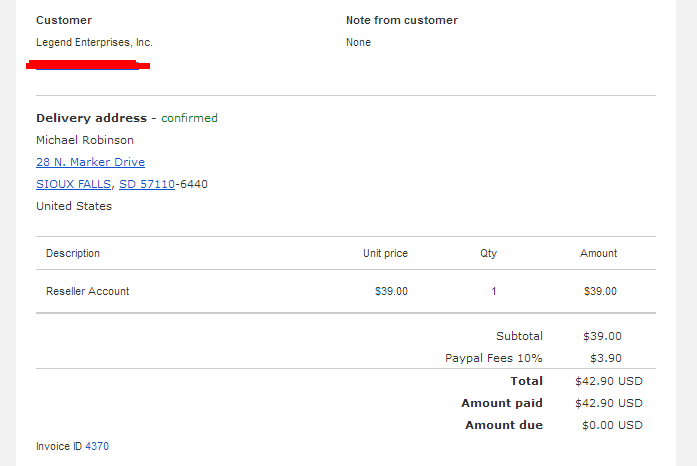The image size is (697, 466).
Task: Click the Amount column header
Action: pyautogui.click(x=598, y=253)
